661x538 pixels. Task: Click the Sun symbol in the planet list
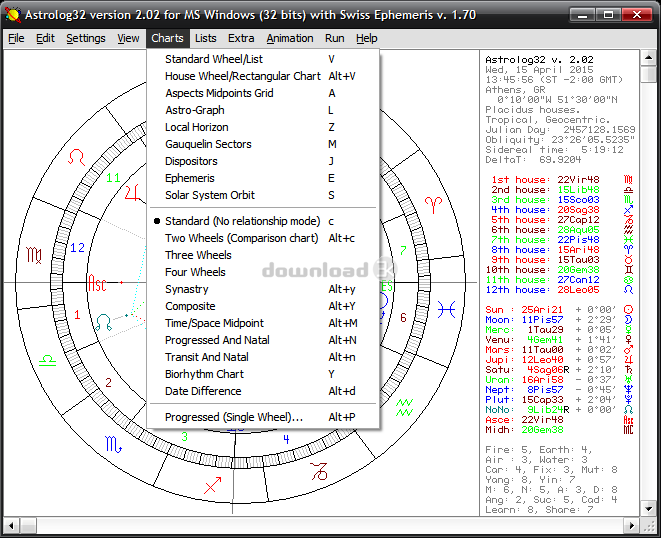tap(628, 309)
